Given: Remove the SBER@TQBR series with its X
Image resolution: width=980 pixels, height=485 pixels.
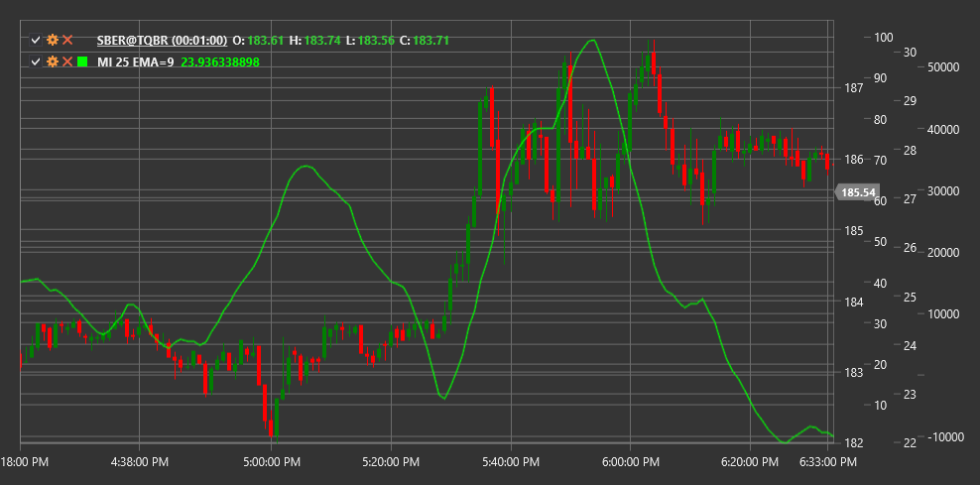Looking at the screenshot, I should pos(67,41).
